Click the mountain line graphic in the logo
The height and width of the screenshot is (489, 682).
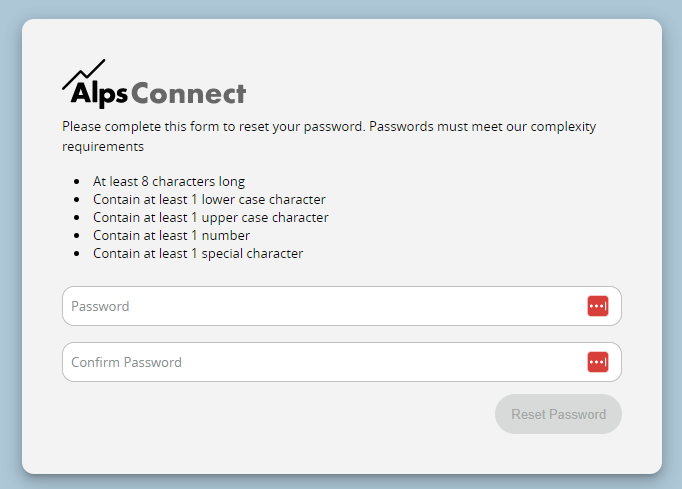84,73
